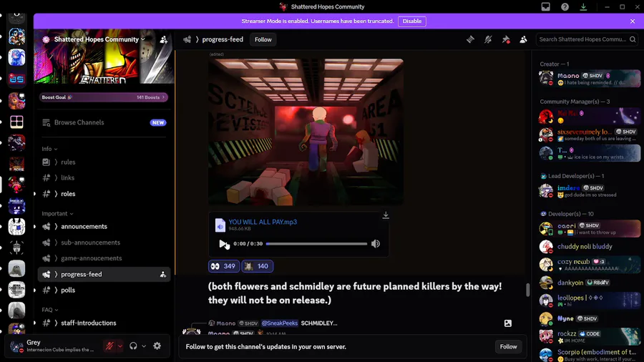Click the image attachment icon on reply

[508, 323]
